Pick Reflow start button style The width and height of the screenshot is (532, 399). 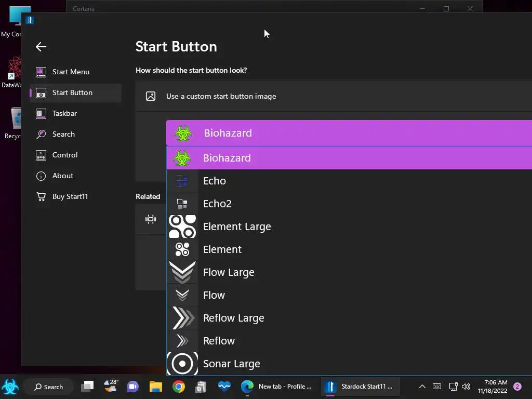(349, 341)
